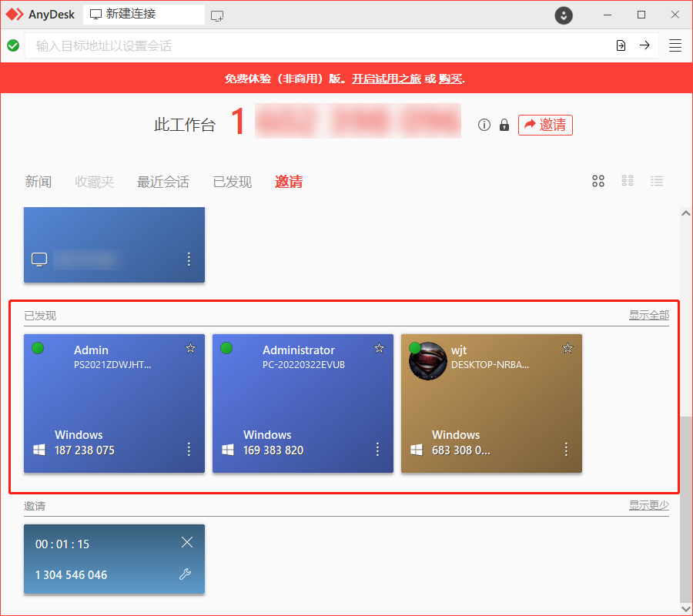693x616 pixels.
Task: Switch to the 最近会话 tab
Action: click(x=162, y=182)
